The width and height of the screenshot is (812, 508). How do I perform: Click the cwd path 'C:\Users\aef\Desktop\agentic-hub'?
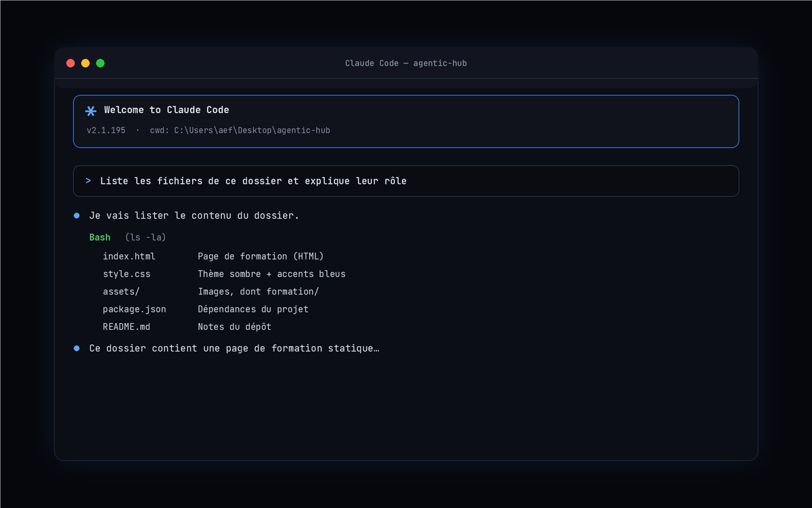tap(252, 130)
